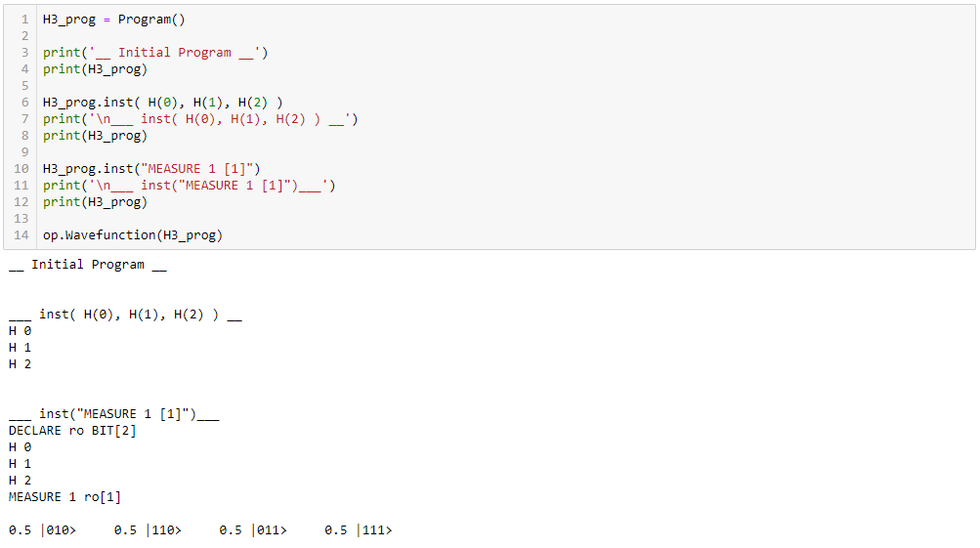
Task: Click the "0.5 |011>" wavefunction term
Action: click(x=253, y=530)
